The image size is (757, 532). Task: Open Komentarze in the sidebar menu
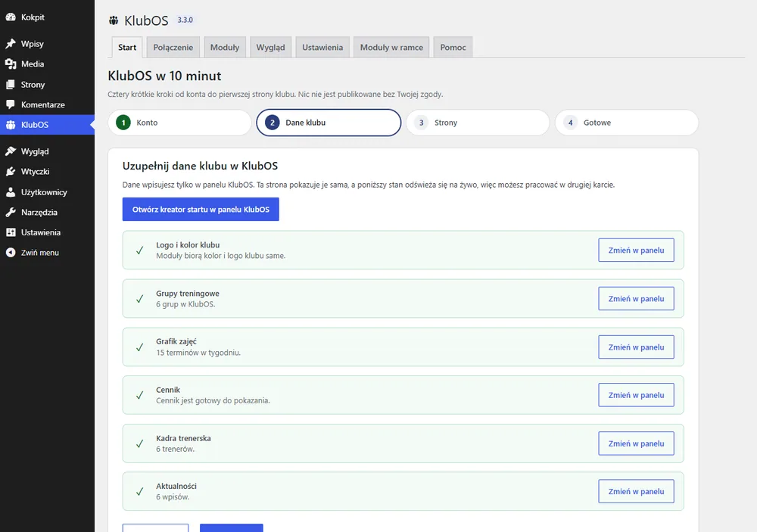[47, 104]
